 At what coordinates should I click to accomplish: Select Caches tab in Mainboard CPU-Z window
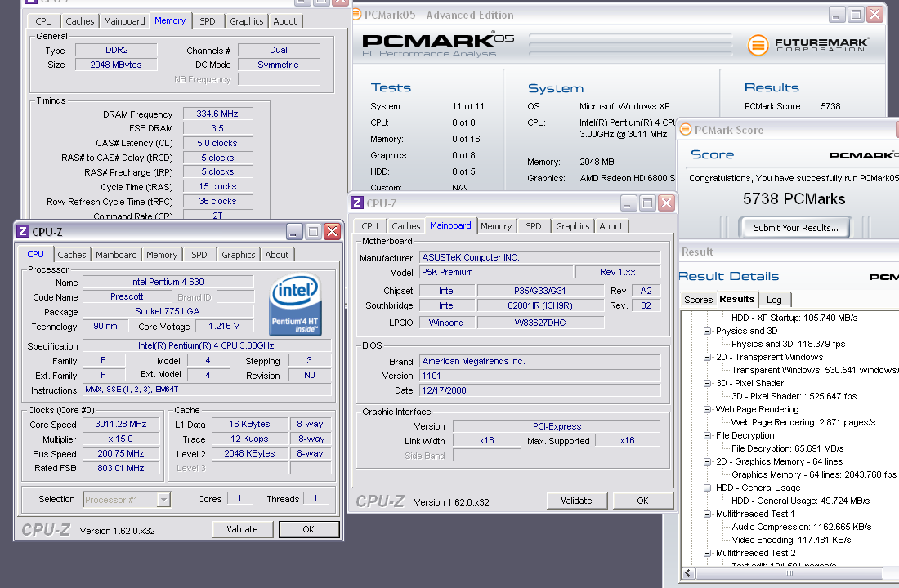[406, 225]
